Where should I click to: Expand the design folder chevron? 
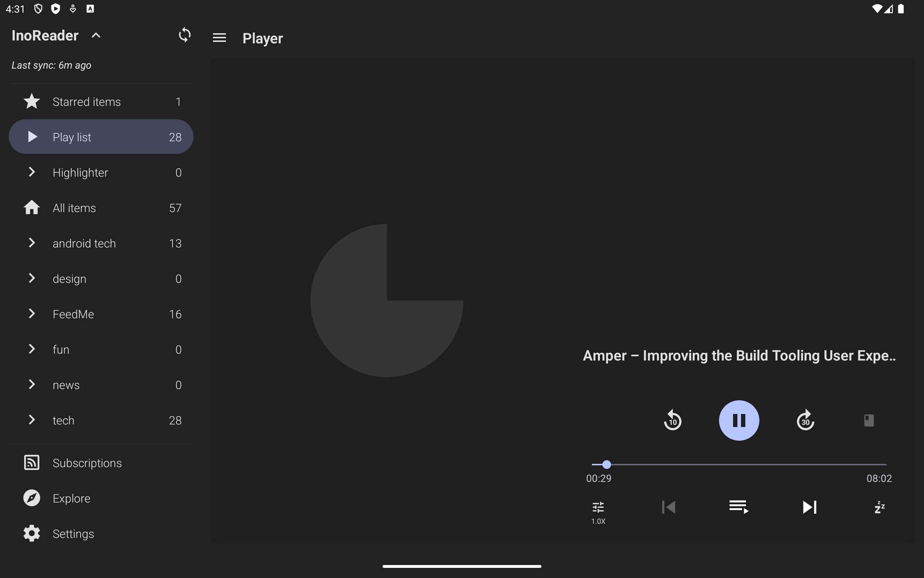tap(32, 279)
